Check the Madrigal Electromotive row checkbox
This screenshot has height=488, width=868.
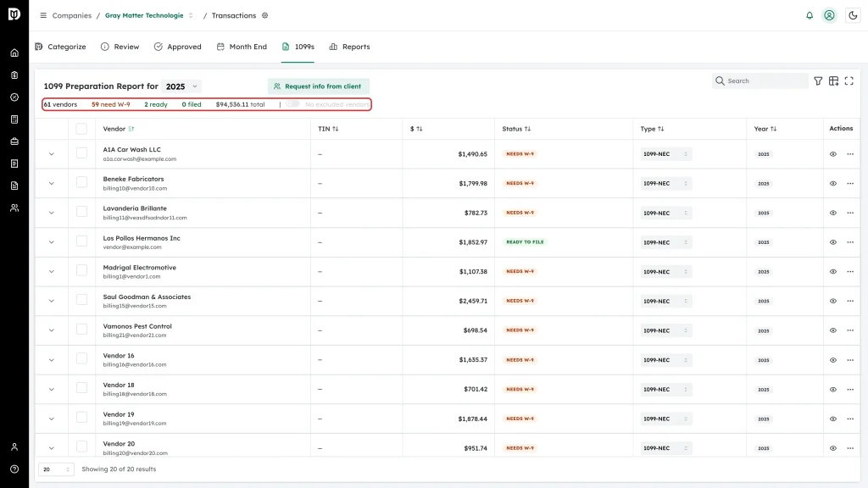coord(81,270)
